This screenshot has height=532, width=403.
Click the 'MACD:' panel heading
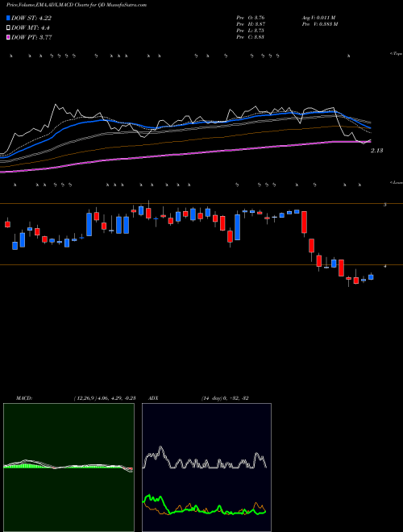click(x=24, y=398)
